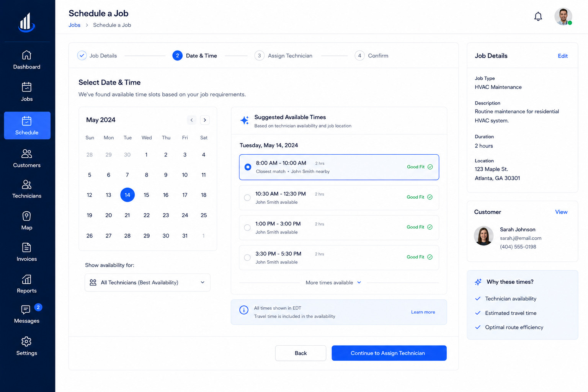
Task: Select May 9 in calendar
Action: click(166, 175)
